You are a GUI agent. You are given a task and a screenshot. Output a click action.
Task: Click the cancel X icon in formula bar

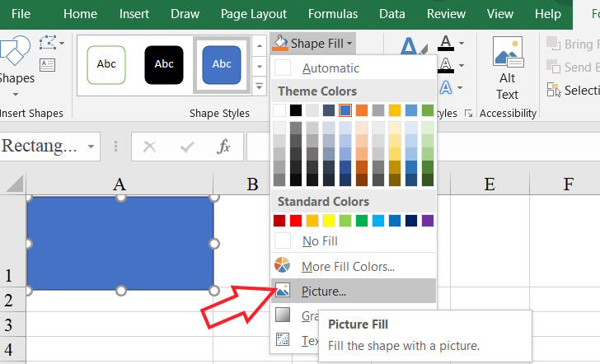(149, 147)
